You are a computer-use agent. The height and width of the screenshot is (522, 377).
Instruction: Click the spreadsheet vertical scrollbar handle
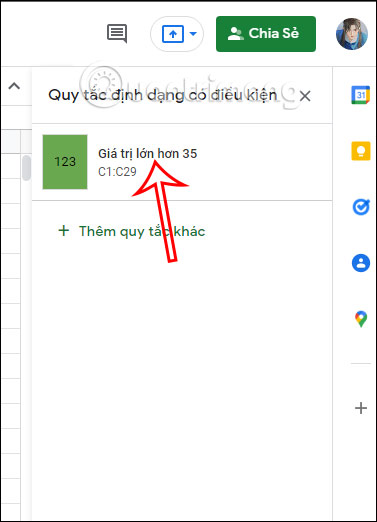pyautogui.click(x=26, y=168)
